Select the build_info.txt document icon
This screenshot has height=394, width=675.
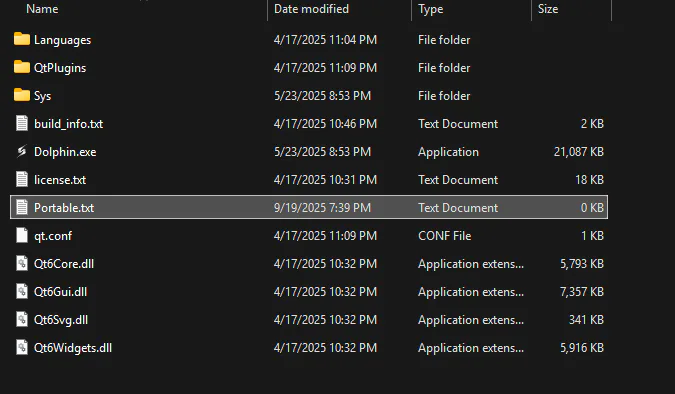22,123
